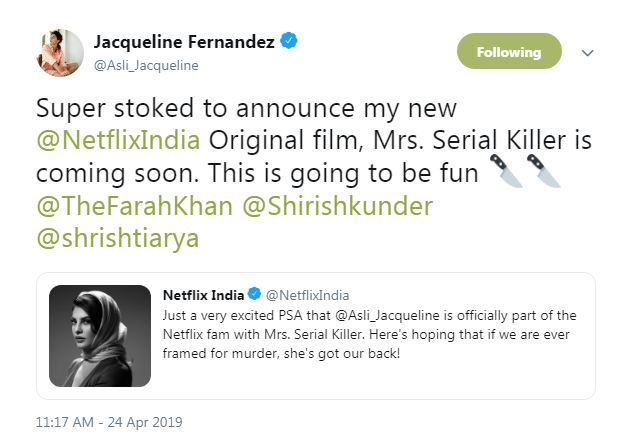Open the quoted tweet's black-and-white photo
The height and width of the screenshot is (444, 632).
pos(100,335)
